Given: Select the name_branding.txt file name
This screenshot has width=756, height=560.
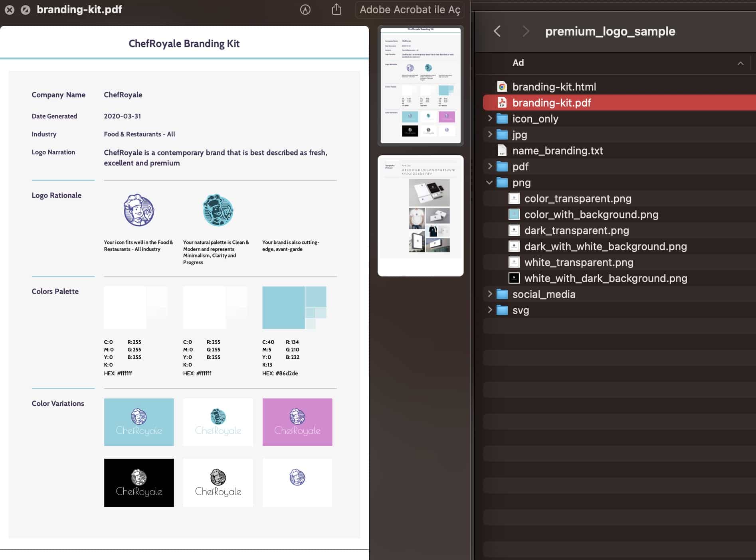Looking at the screenshot, I should (x=558, y=150).
